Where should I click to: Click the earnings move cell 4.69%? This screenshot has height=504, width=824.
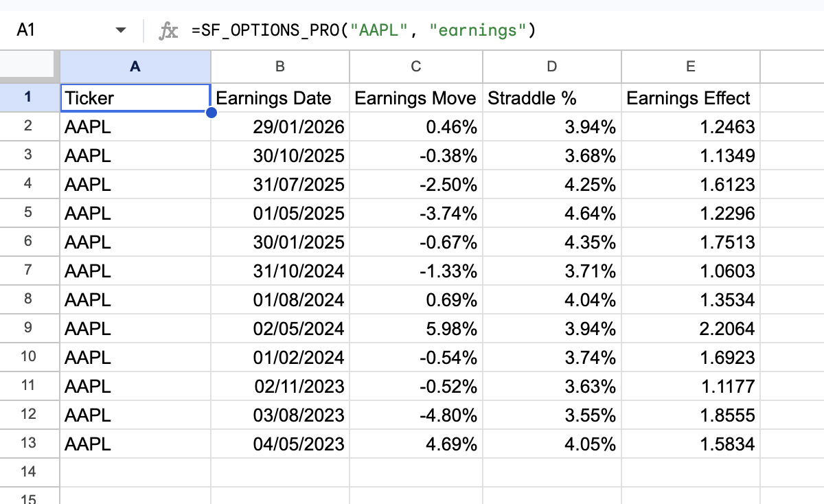[x=416, y=444]
